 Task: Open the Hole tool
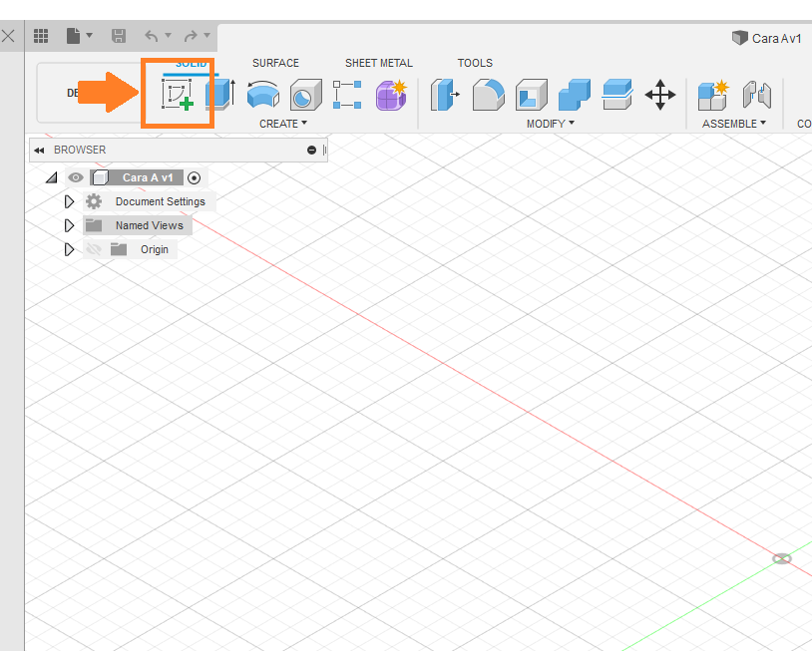point(305,93)
